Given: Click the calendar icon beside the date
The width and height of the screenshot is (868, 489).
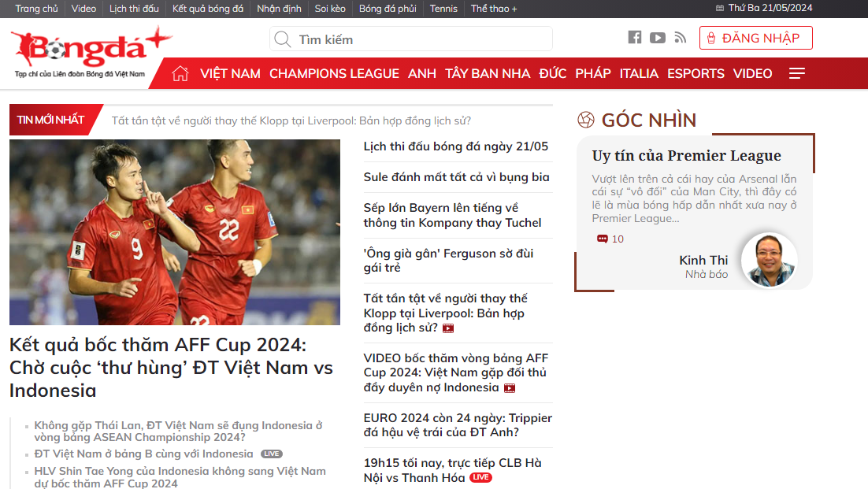Looking at the screenshot, I should (720, 9).
